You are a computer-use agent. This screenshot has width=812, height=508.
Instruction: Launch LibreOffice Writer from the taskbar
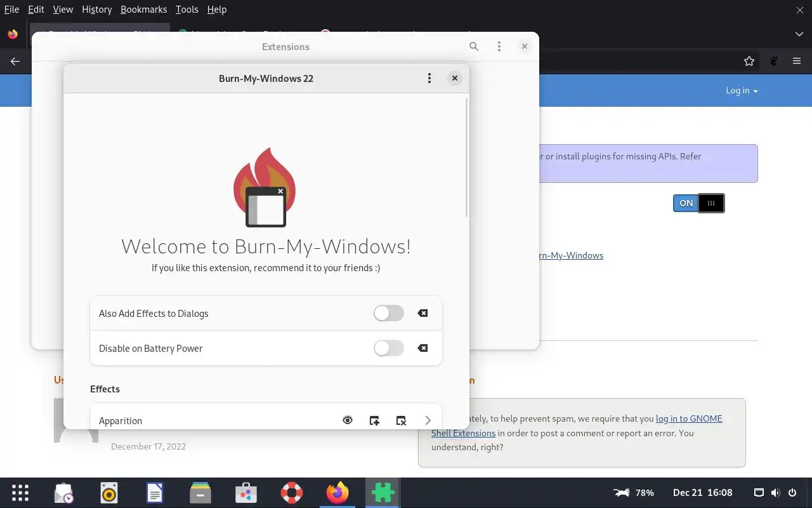tap(155, 493)
